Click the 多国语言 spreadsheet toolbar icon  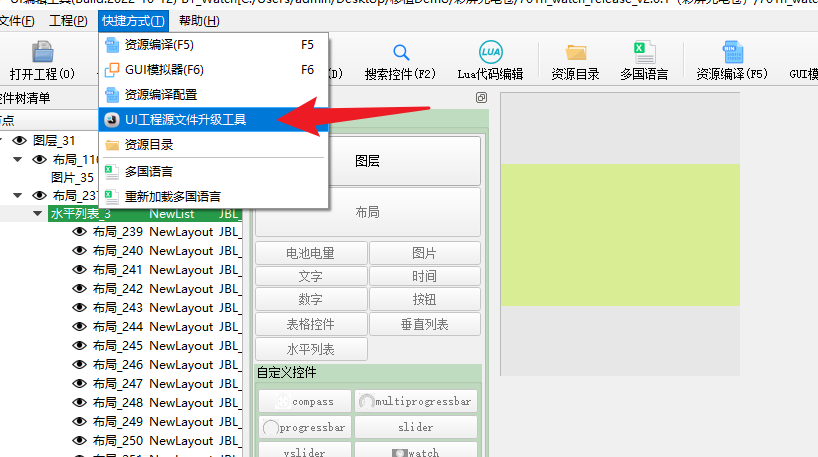pos(644,52)
